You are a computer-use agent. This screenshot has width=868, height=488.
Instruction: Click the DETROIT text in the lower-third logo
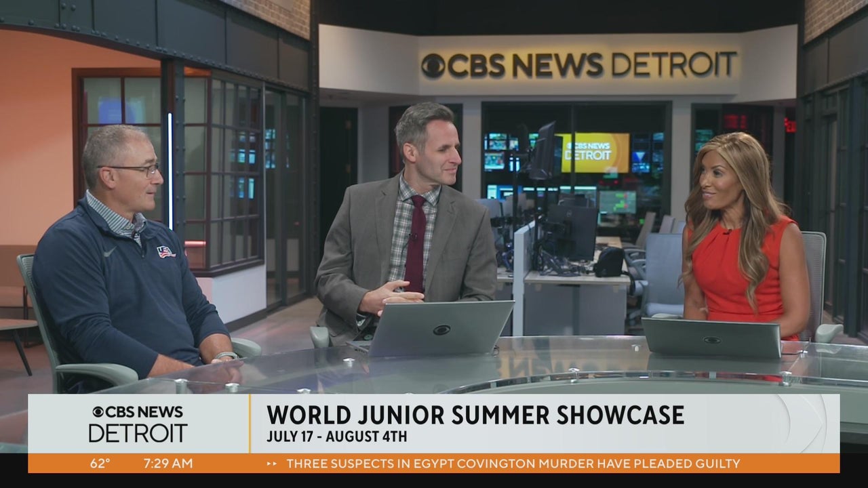click(138, 433)
